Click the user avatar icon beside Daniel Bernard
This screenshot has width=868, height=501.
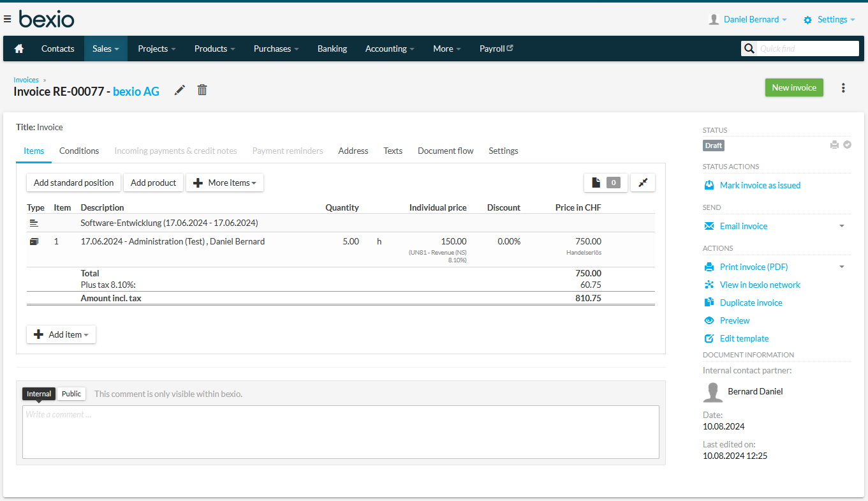pyautogui.click(x=714, y=20)
